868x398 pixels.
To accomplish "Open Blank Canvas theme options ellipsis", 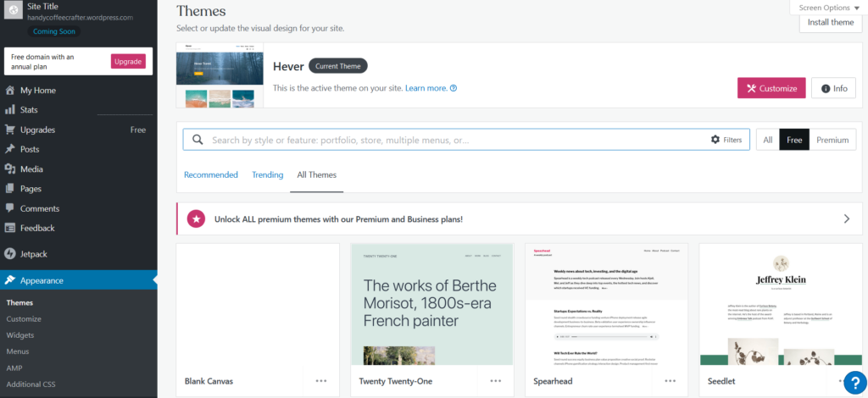I will coord(321,381).
